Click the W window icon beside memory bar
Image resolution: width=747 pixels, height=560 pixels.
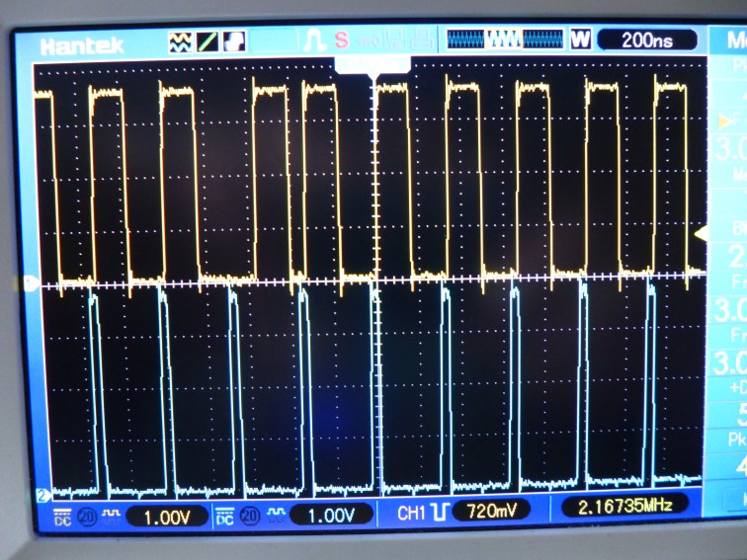point(581,40)
